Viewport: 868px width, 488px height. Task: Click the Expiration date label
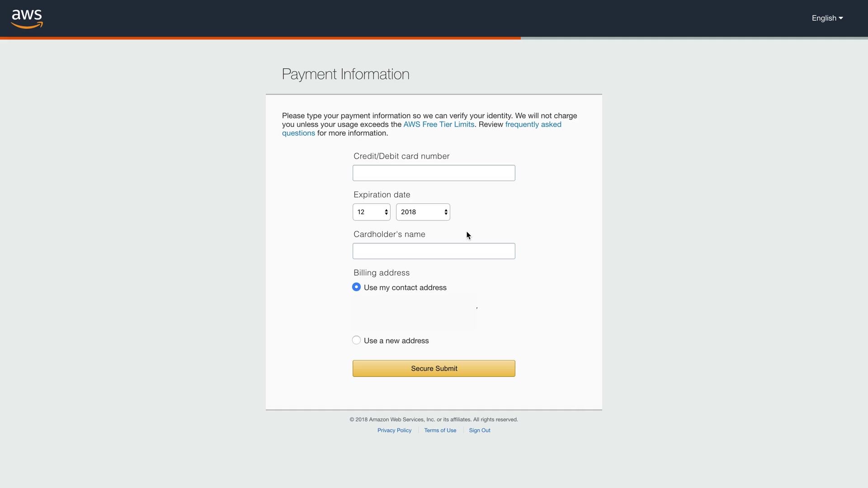382,195
